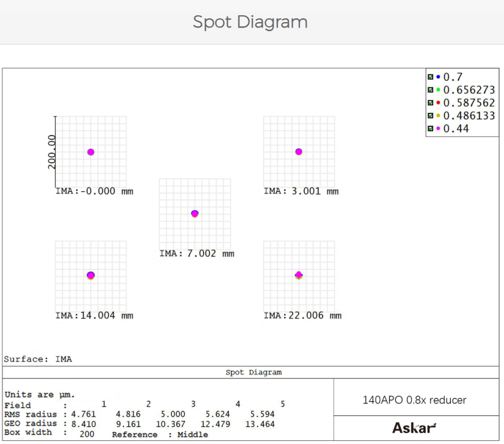Click the spot in the IMA 14.004 mm grid
This screenshot has height=444, width=504.
coord(90,275)
